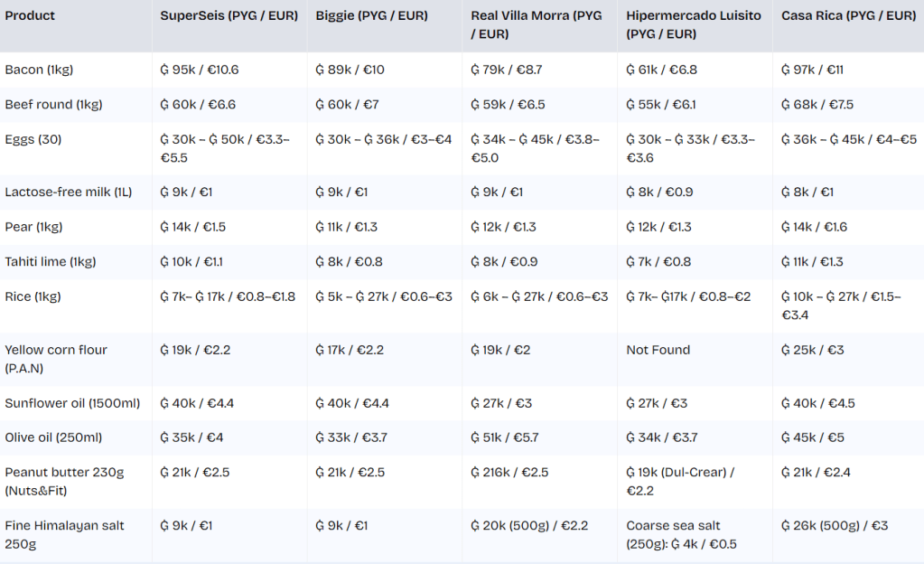
Task: Select the Hipermercado Luisito column header
Action: click(x=693, y=24)
